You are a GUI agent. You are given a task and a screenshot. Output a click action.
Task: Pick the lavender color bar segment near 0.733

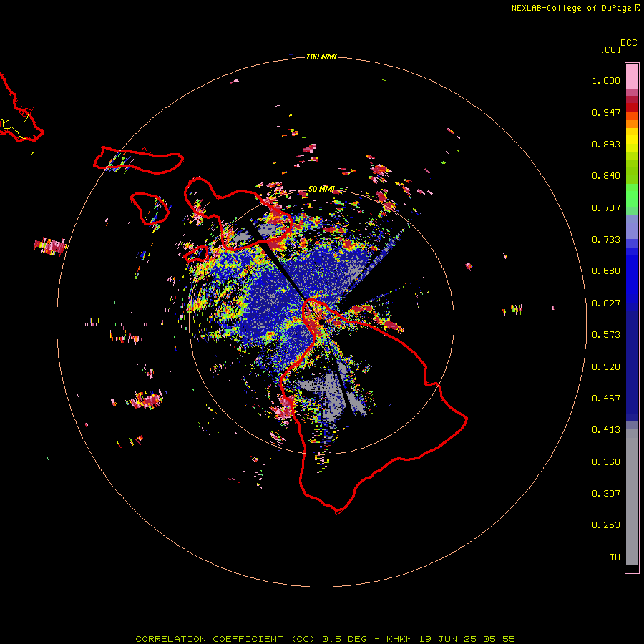coord(632,228)
